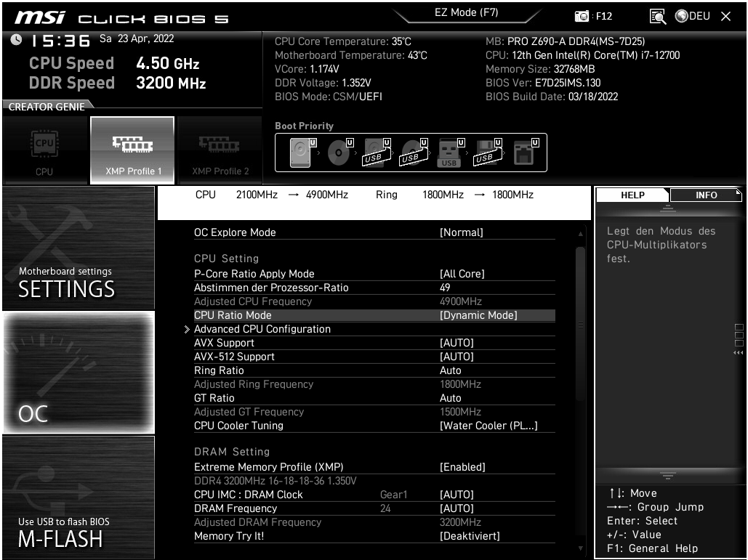Click the help panel bottom collapse handle
Image resolution: width=748 pixels, height=560 pixels.
click(668, 476)
